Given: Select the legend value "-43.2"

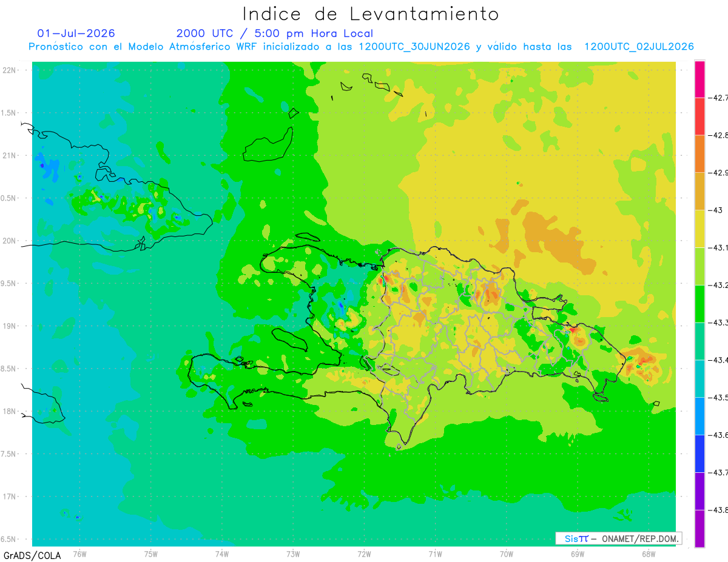Looking at the screenshot, I should pos(720,285).
